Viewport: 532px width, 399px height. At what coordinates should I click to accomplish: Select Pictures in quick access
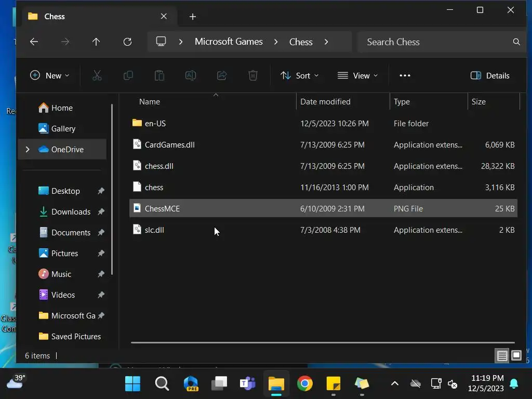tap(62, 253)
